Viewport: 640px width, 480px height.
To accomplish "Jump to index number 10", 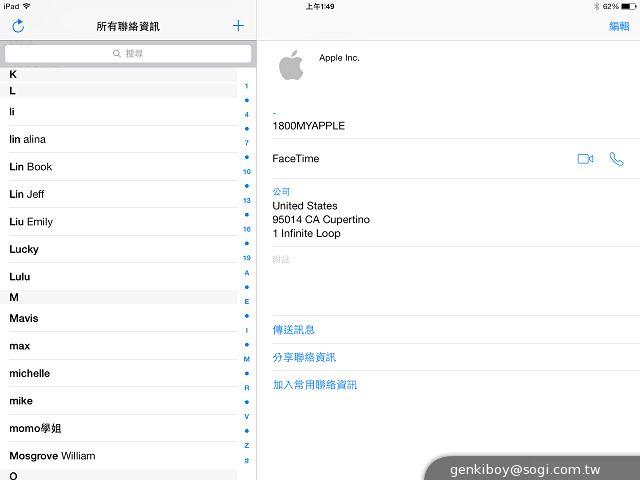I will [x=247, y=172].
